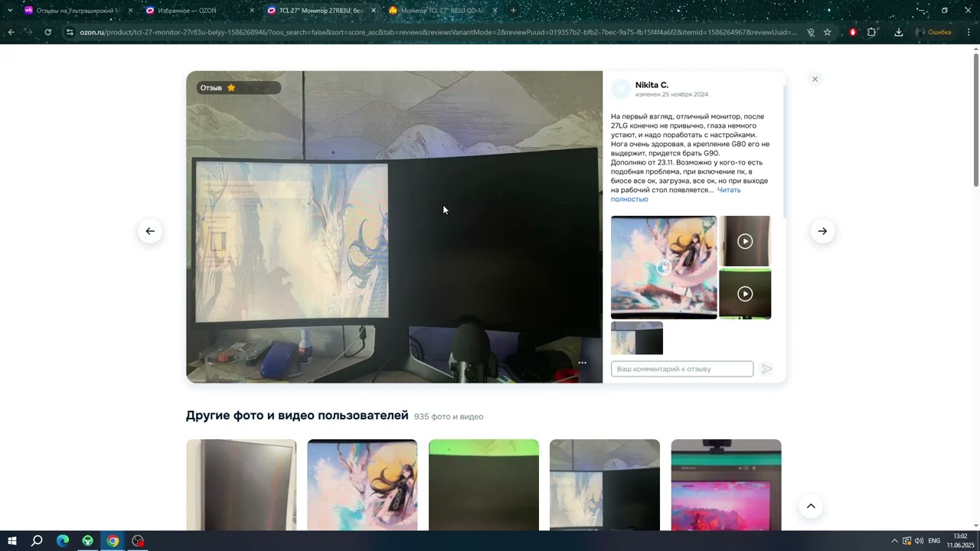Viewport: 980px width, 551px height.
Task: Click Nikita C. avatar circle
Action: point(621,90)
